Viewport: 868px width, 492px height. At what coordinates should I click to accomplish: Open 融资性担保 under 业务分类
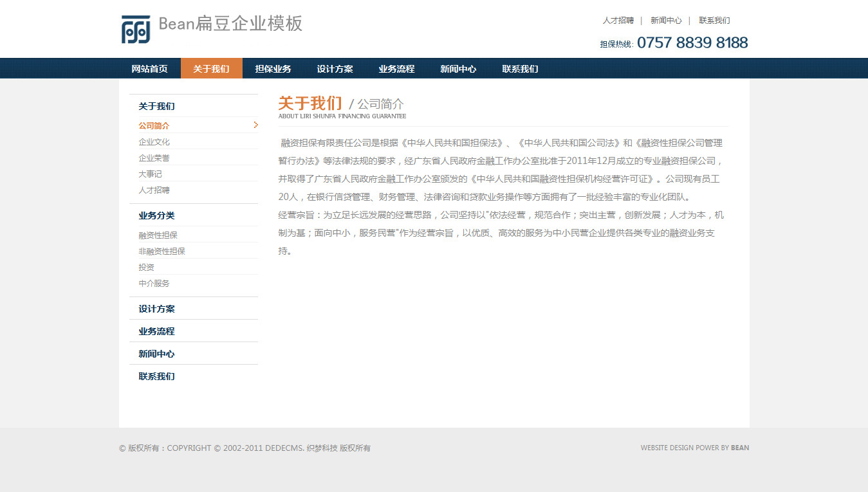click(x=158, y=235)
